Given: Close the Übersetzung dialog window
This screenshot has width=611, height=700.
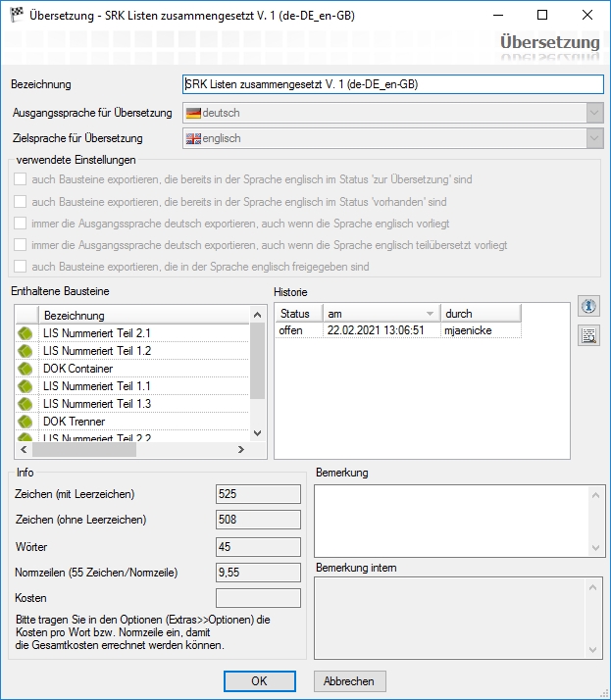Looking at the screenshot, I should pos(587,15).
